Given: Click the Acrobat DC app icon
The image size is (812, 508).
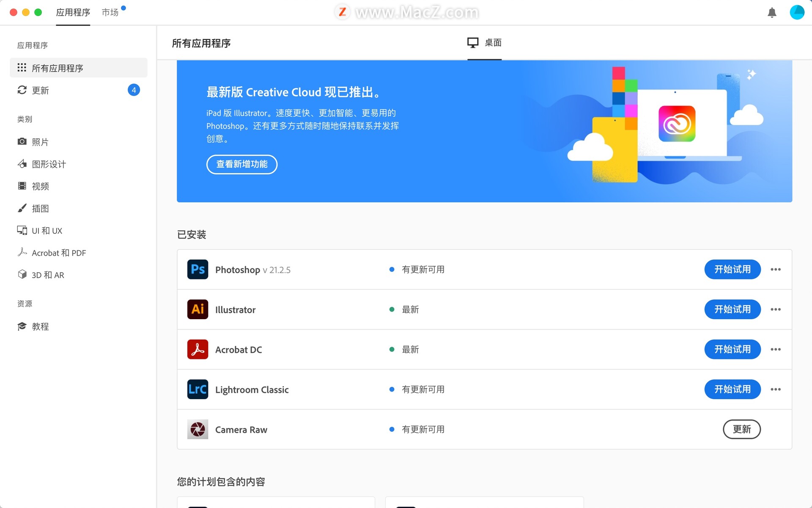Looking at the screenshot, I should (198, 349).
